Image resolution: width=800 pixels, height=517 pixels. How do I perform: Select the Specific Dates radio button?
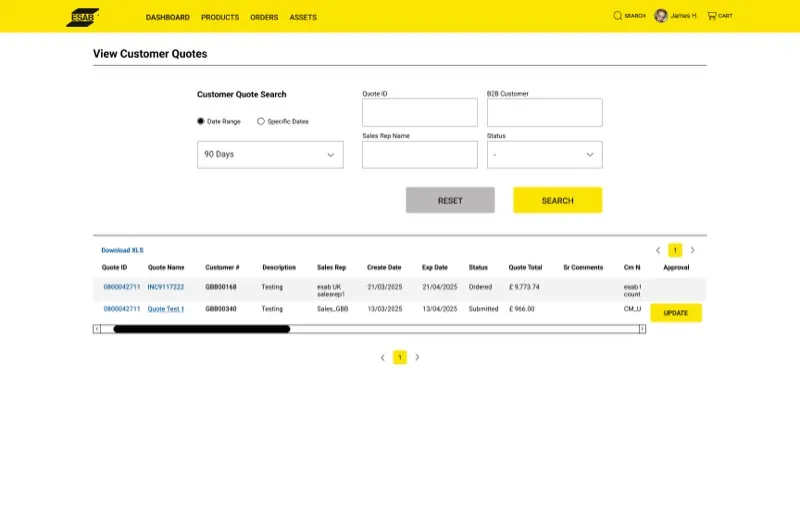pos(261,121)
